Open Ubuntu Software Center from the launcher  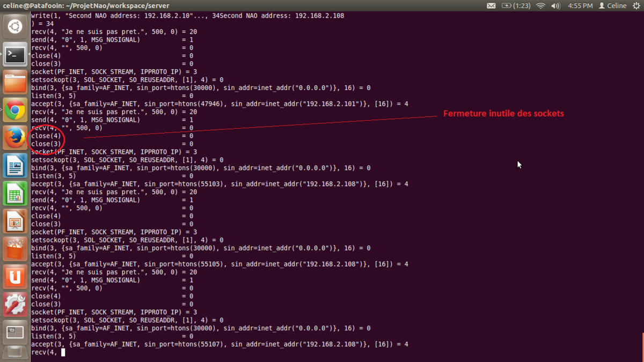(15, 249)
